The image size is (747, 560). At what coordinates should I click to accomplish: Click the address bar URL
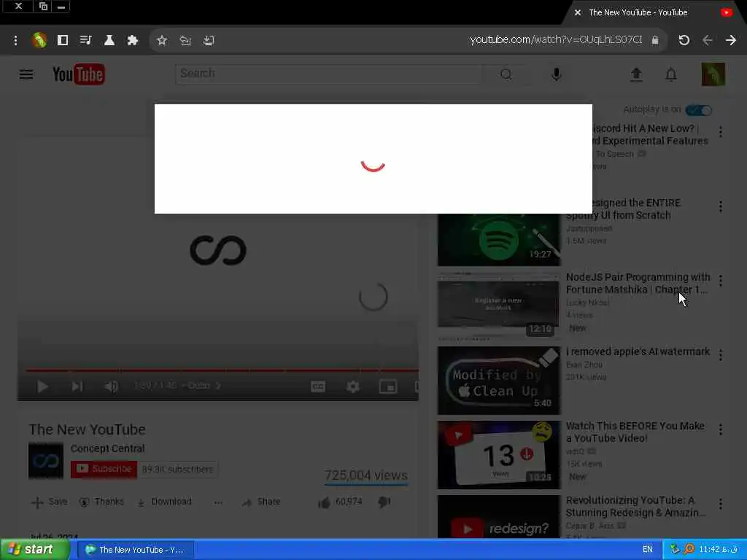(x=555, y=39)
